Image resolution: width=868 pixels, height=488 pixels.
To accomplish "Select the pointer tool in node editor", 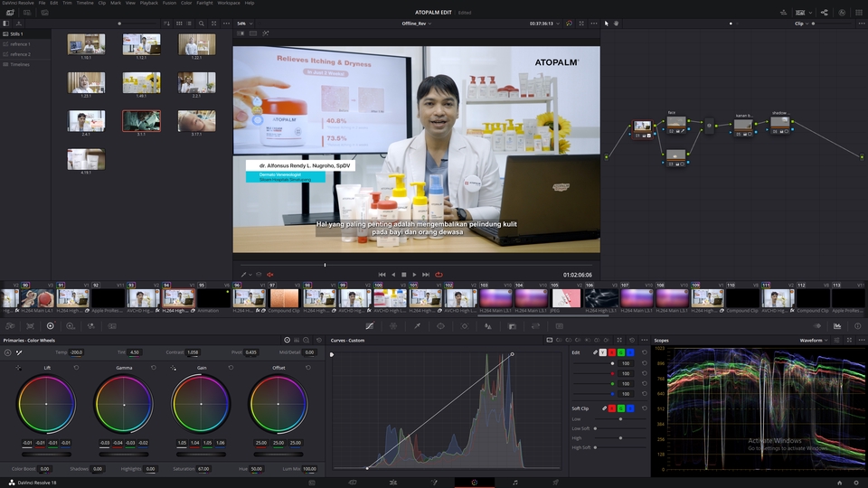I will pos(606,23).
